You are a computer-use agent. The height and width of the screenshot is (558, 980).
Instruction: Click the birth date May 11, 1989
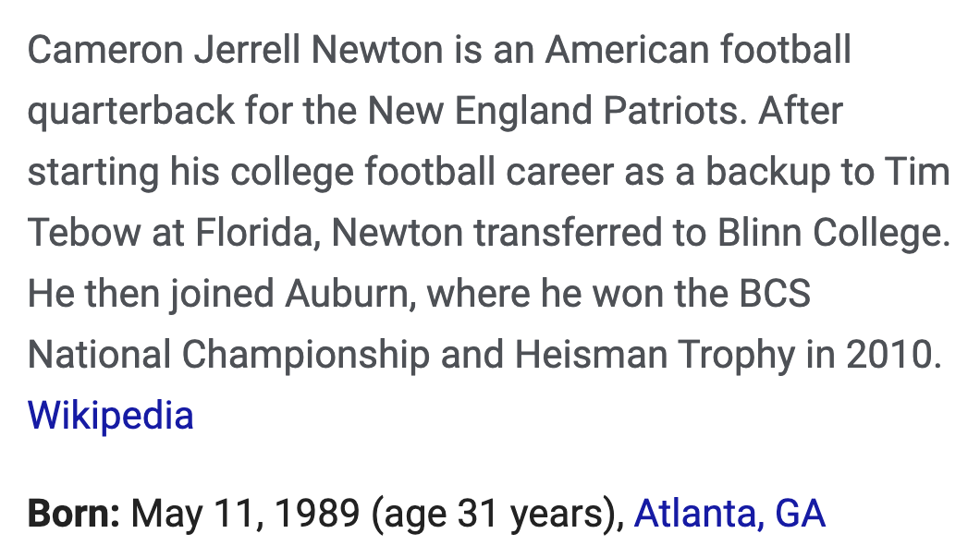point(246,514)
